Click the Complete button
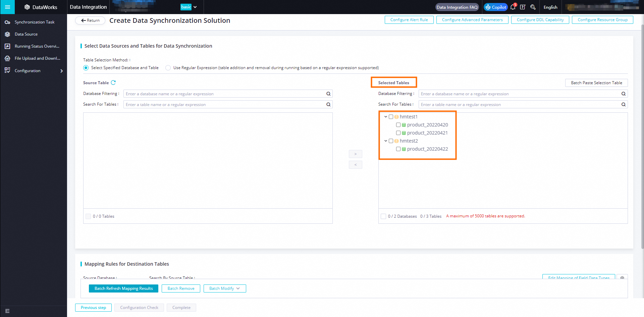This screenshot has width=644, height=317. [181, 308]
